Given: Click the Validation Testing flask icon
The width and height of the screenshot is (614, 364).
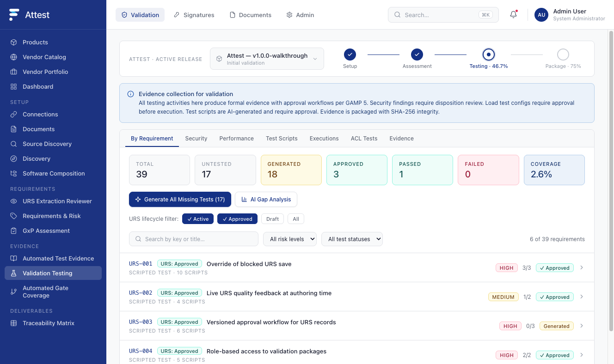Looking at the screenshot, I should click(14, 273).
